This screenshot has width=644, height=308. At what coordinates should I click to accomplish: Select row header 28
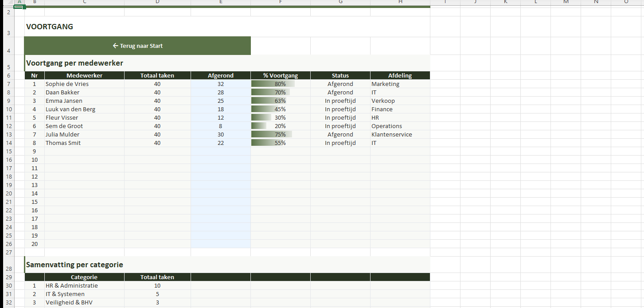pos(9,269)
